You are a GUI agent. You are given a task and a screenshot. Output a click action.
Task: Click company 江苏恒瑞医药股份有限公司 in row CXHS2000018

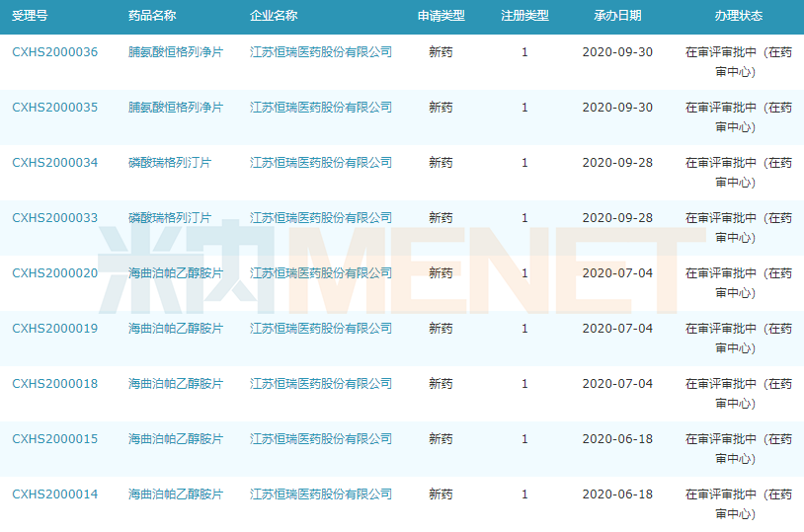pos(321,384)
